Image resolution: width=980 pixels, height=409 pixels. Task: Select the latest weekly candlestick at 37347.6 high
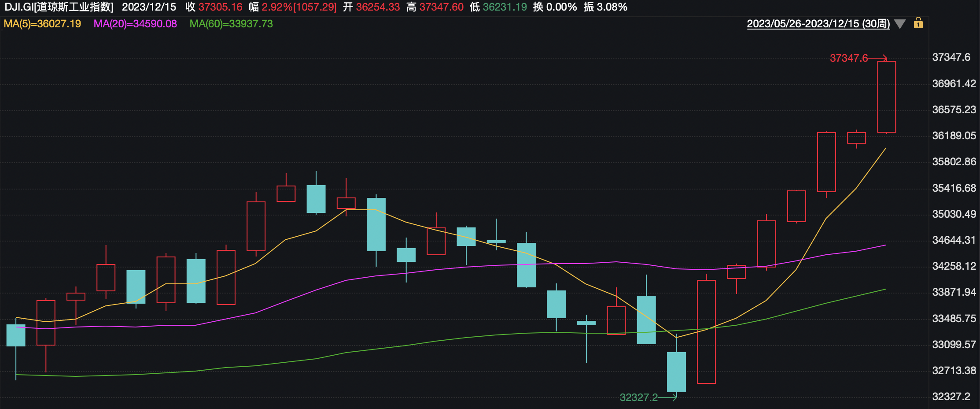pyautogui.click(x=886, y=97)
